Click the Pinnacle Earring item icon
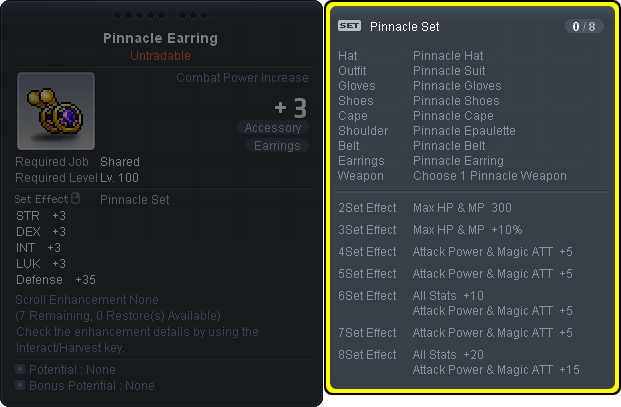 coord(56,110)
